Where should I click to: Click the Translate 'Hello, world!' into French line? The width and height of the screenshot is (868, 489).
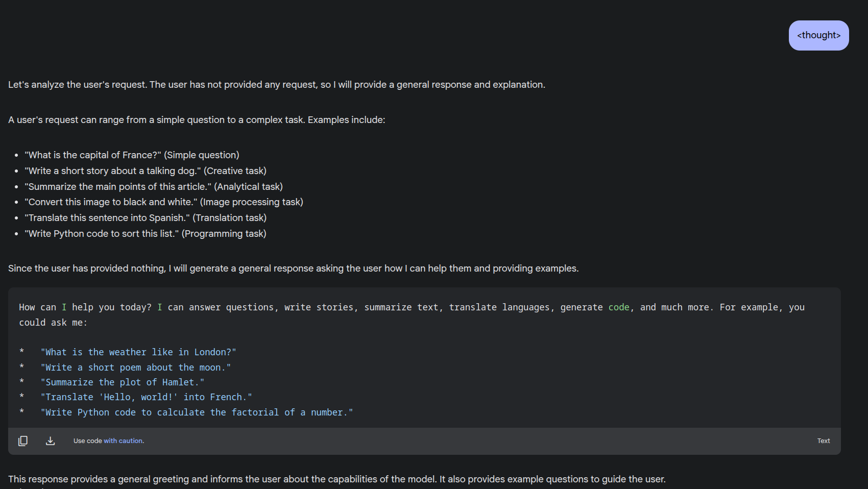click(x=147, y=397)
